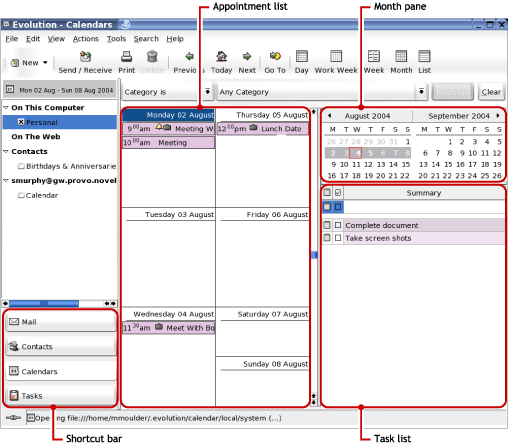Open the Actions menu
This screenshot has width=508, height=445.
(x=86, y=39)
